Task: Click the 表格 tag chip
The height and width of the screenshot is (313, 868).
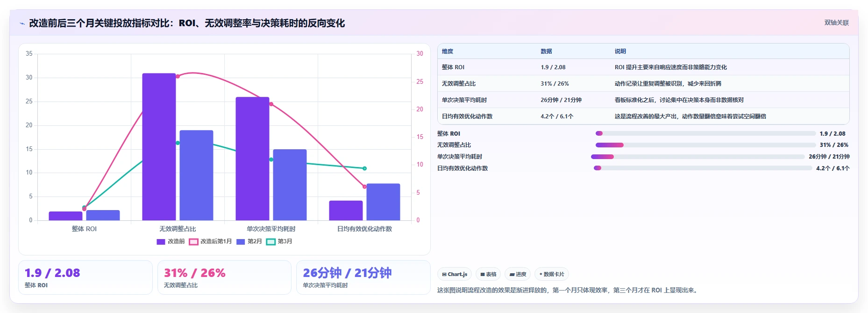Action: (x=488, y=274)
